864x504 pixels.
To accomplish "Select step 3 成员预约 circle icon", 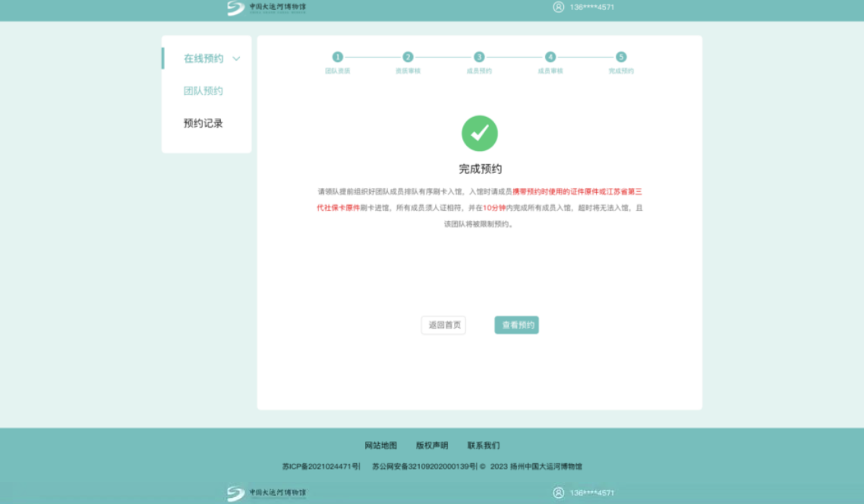I will coord(480,56).
